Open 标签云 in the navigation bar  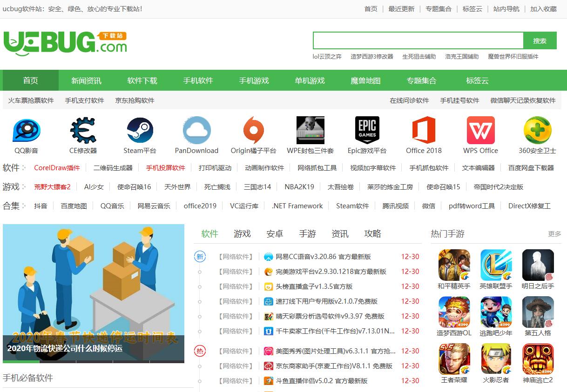click(478, 80)
